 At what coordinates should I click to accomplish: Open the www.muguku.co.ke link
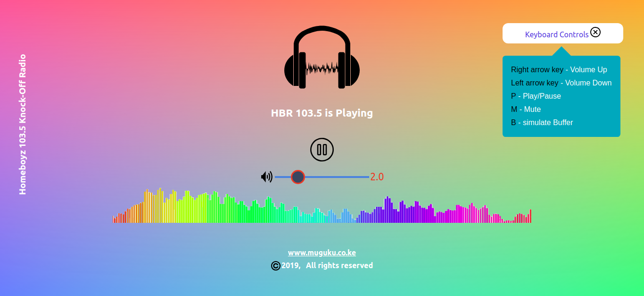(x=322, y=253)
